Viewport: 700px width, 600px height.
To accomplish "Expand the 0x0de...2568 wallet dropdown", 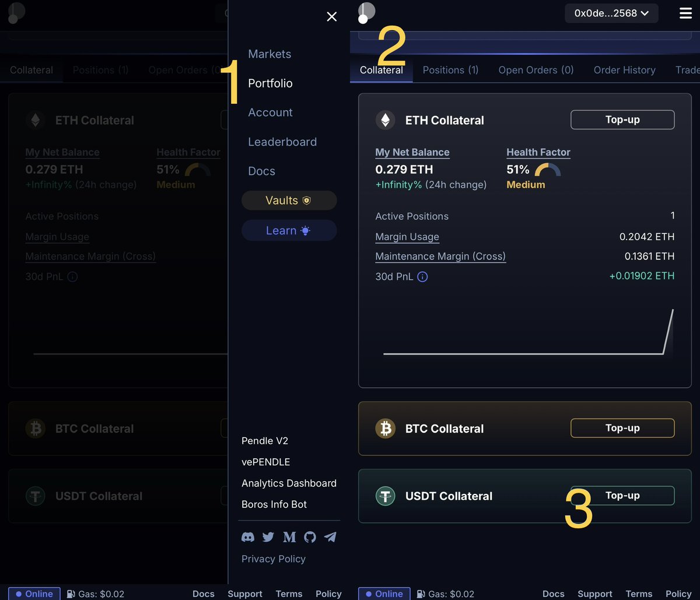I will coord(611,13).
